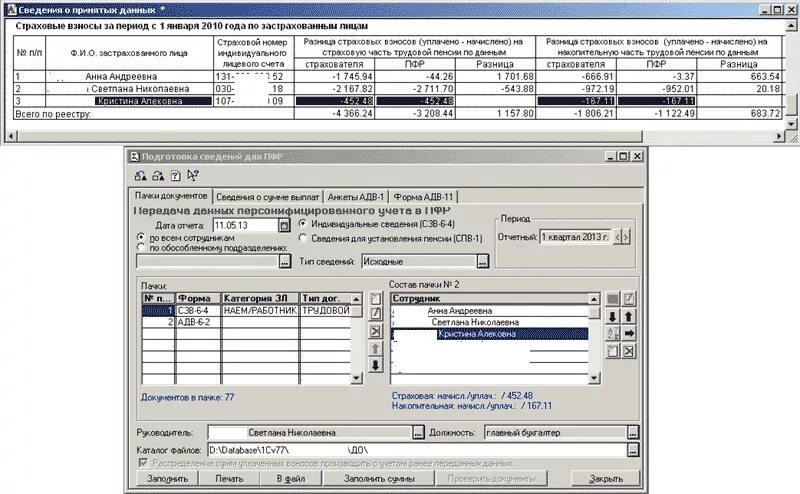Click the Подготовка сведений для ПФР window icon
The image size is (800, 494).
pyautogui.click(x=135, y=156)
